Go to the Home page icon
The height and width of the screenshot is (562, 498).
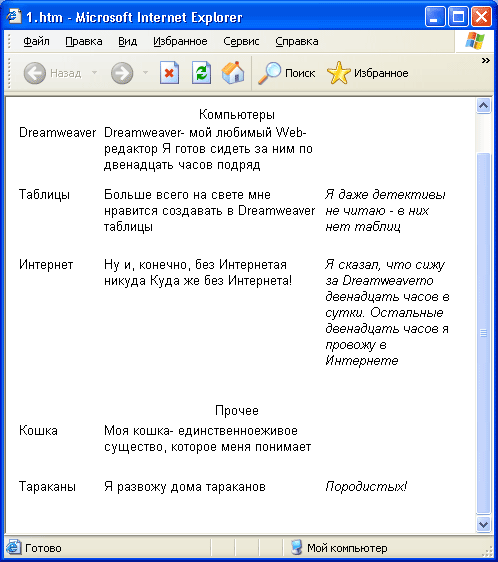pos(233,73)
